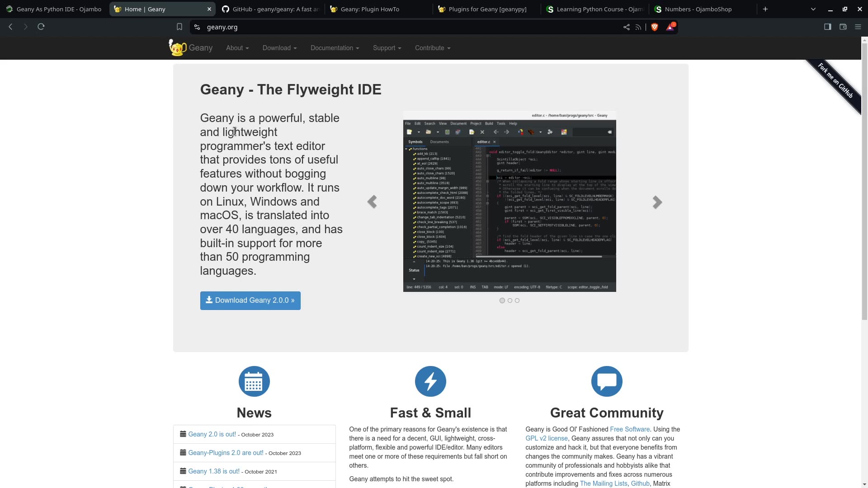This screenshot has width=868, height=488.
Task: Open the browser hamburger menu
Action: click(x=858, y=27)
